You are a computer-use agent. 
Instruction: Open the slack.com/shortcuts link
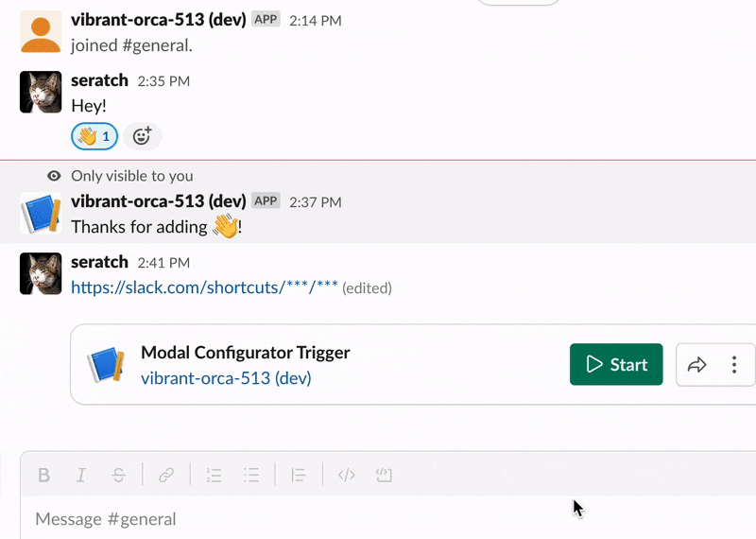coord(204,287)
